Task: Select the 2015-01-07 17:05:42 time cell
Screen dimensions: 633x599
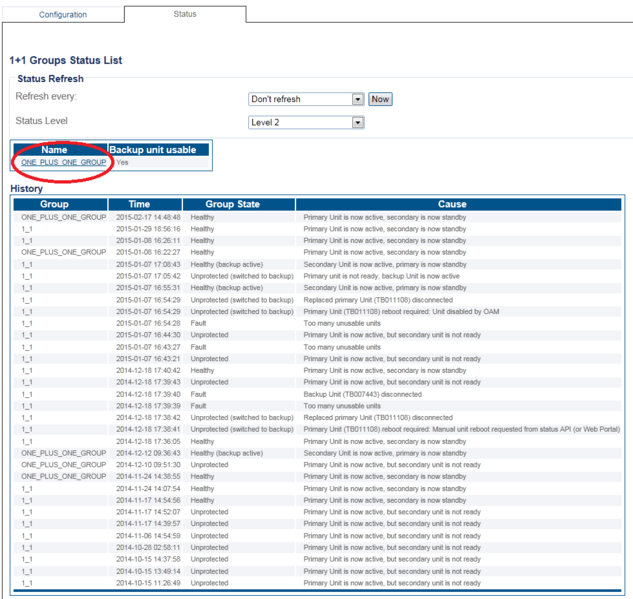Action: [148, 276]
